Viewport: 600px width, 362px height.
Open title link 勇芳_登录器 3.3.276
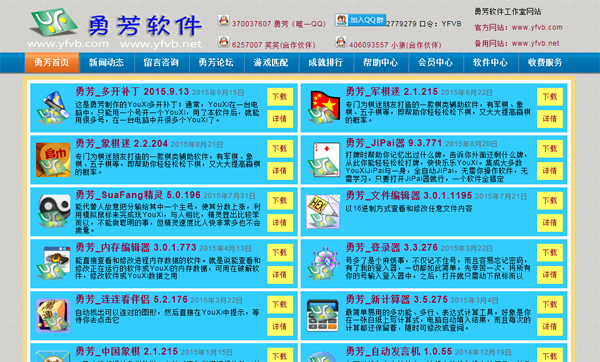tap(391, 248)
